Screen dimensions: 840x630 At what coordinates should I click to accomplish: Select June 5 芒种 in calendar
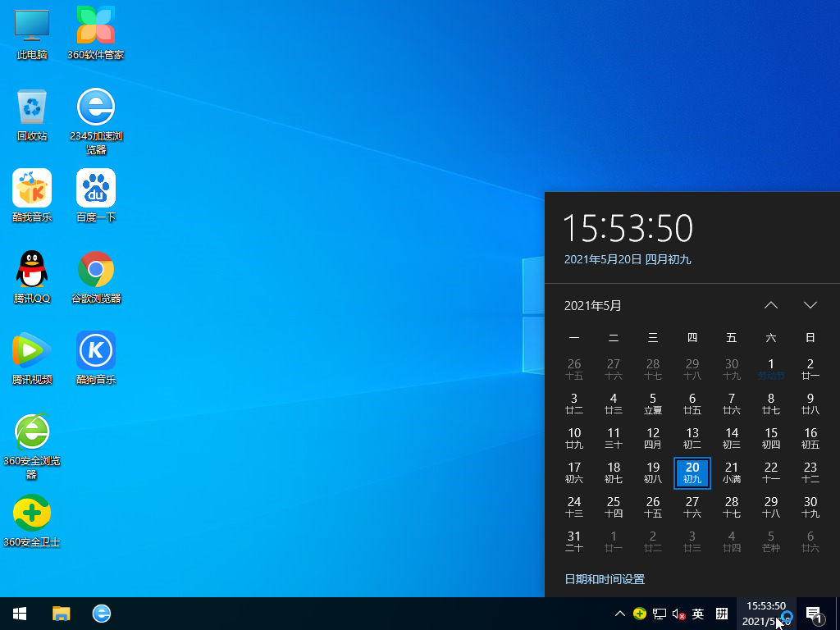771,541
